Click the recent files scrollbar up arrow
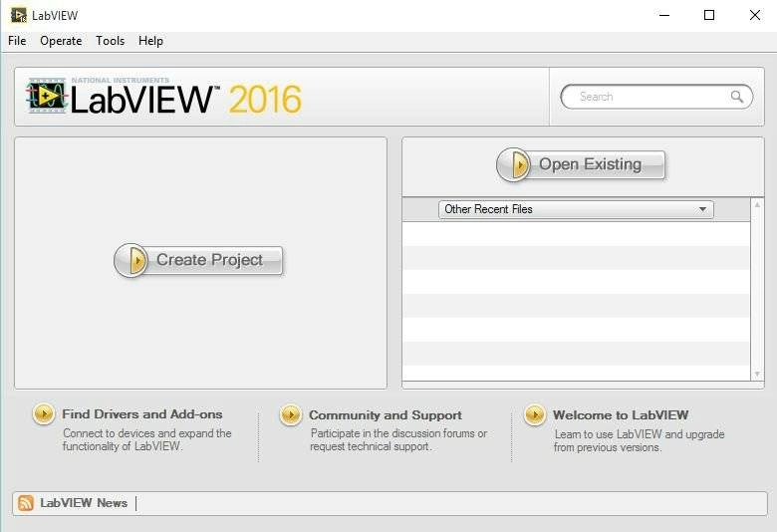The height and width of the screenshot is (532, 777). [x=757, y=204]
